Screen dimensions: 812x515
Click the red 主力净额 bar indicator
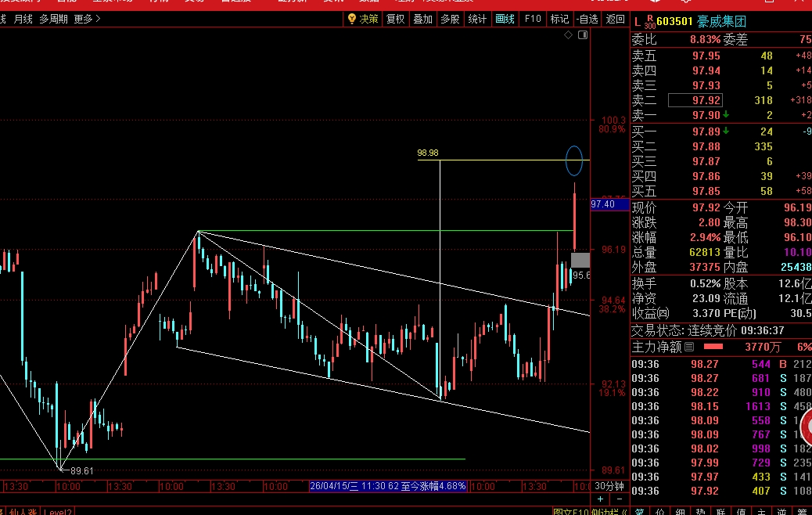[713, 347]
